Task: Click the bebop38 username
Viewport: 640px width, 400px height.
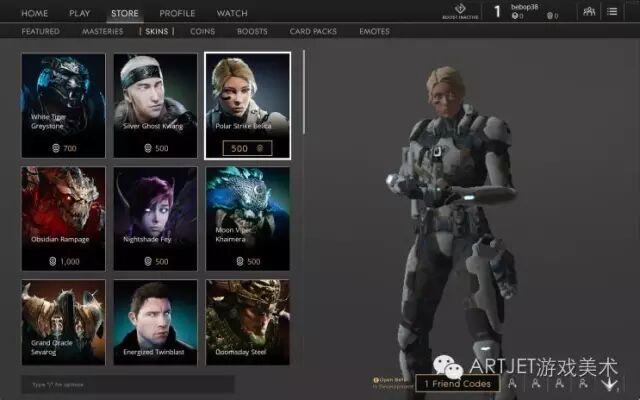Action: (524, 7)
